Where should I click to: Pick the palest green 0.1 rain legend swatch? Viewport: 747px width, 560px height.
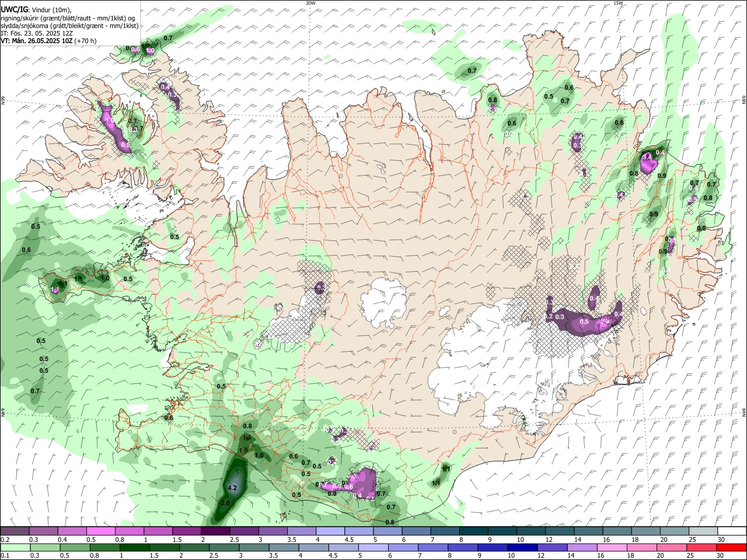15,547
